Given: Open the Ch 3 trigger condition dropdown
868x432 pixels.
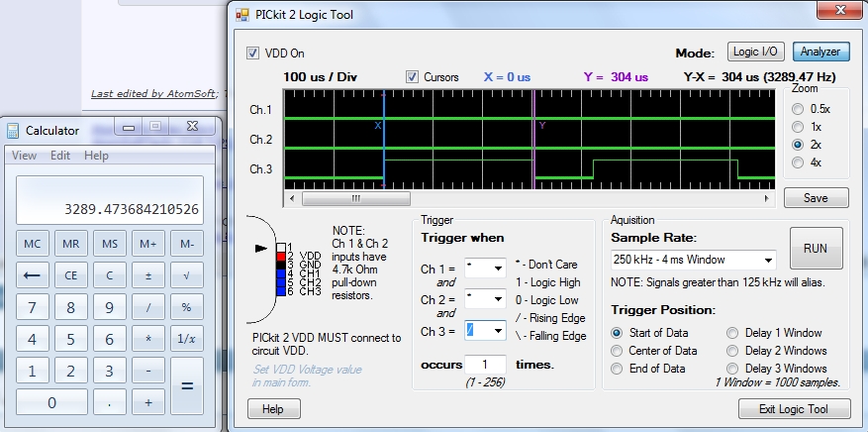Looking at the screenshot, I should [x=498, y=331].
